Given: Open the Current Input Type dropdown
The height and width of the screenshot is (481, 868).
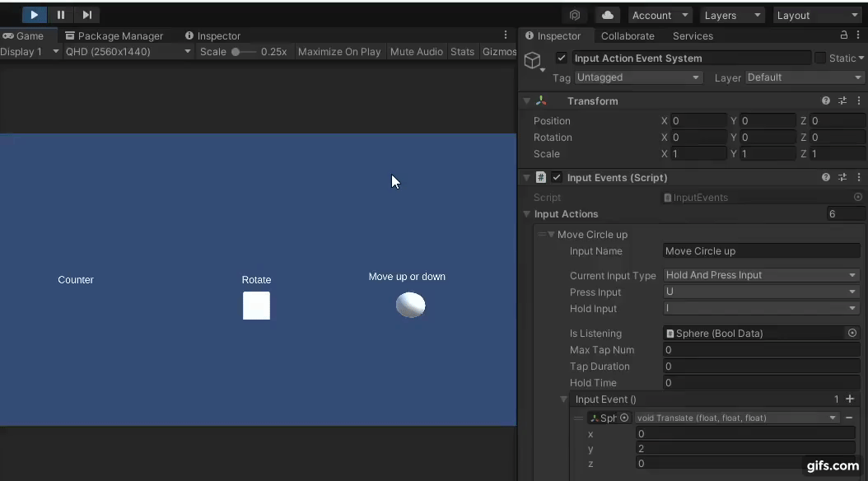Looking at the screenshot, I should 761,275.
